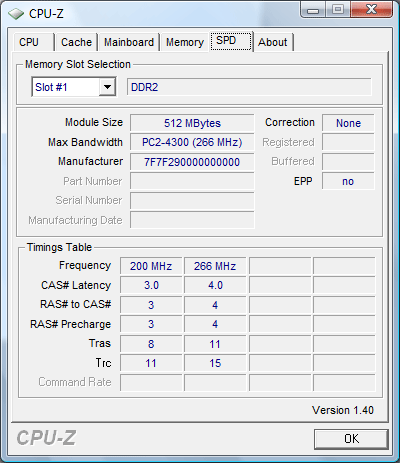Click the 266 MHz frequency cell

tap(215, 266)
